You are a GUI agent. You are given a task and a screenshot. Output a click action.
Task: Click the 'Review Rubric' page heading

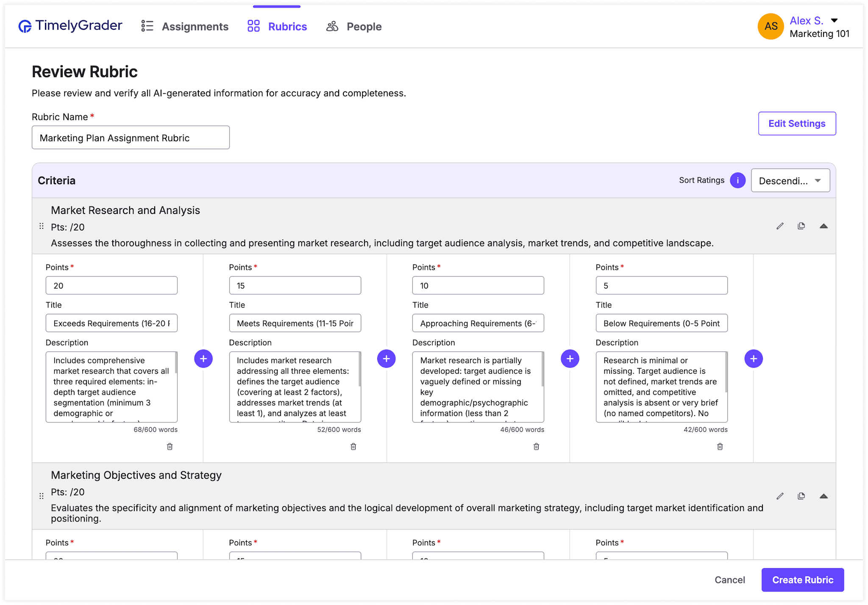pos(85,72)
